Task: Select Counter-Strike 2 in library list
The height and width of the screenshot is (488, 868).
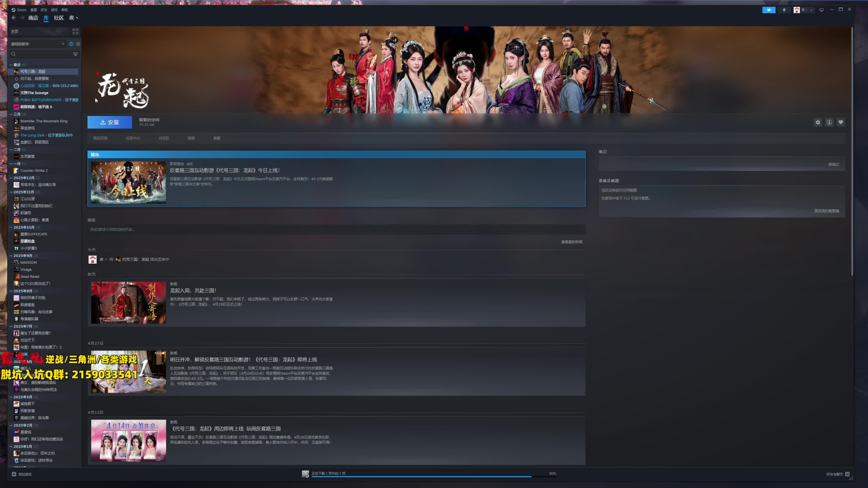Action: [34, 170]
